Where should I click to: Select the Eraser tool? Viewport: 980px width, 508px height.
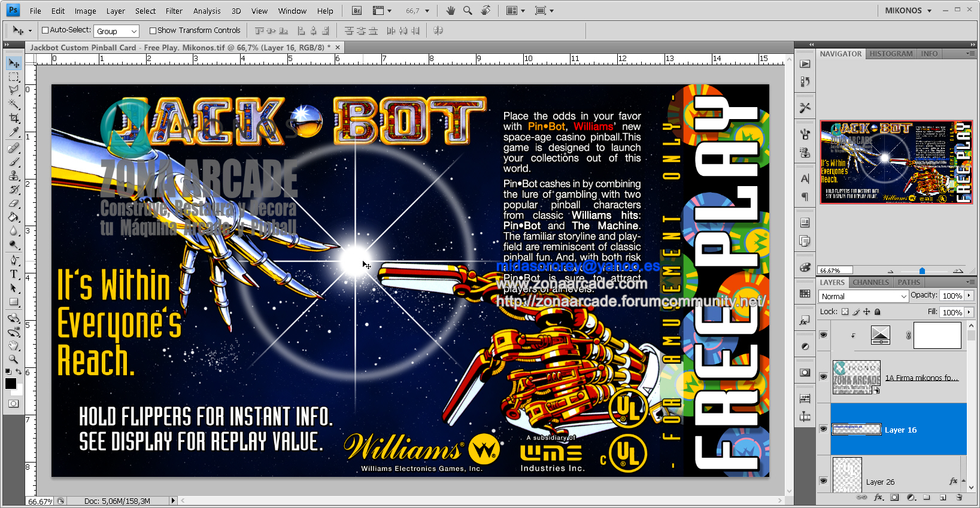pyautogui.click(x=14, y=203)
